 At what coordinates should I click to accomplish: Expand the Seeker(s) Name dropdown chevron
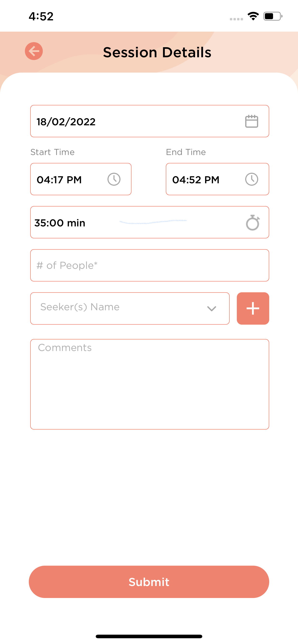coord(212,309)
